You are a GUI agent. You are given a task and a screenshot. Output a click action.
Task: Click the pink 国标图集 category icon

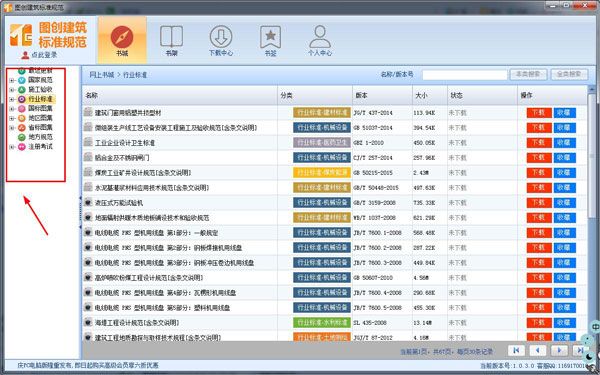click(x=22, y=109)
